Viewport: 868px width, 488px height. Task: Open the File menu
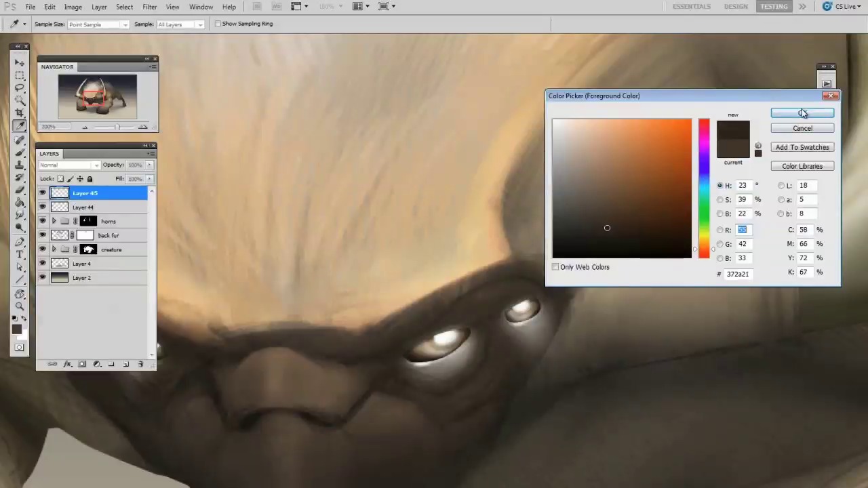tap(31, 7)
